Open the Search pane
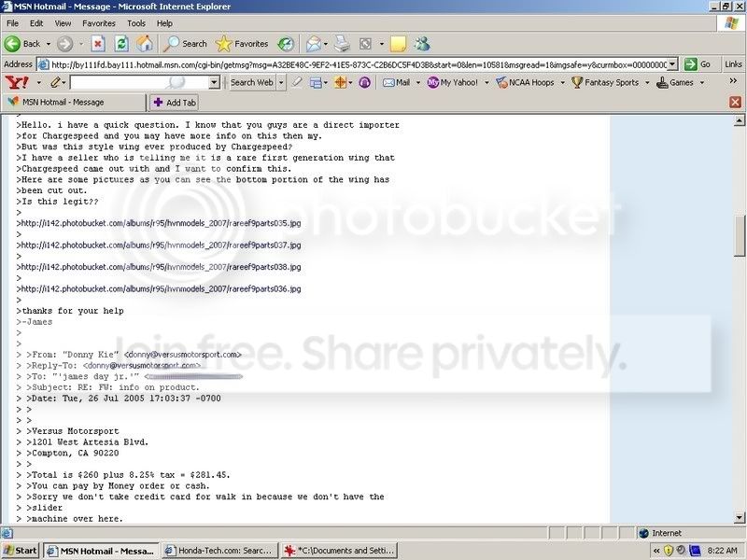This screenshot has width=747, height=560. 185,44
